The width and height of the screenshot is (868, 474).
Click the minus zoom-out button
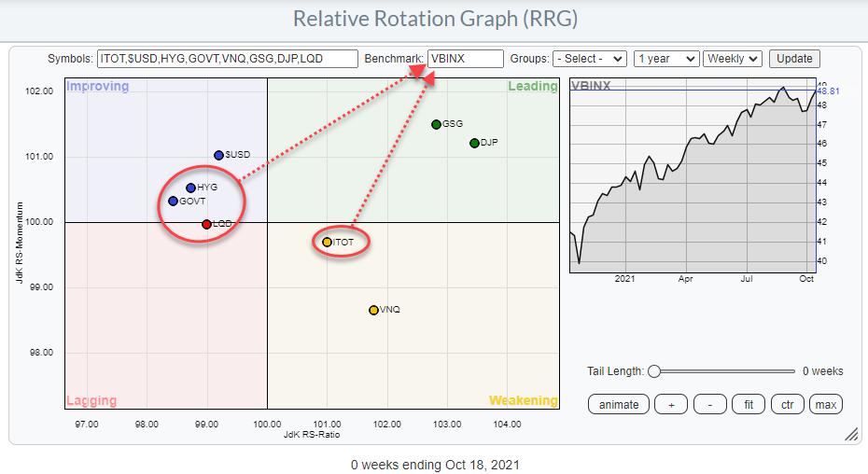pos(710,404)
